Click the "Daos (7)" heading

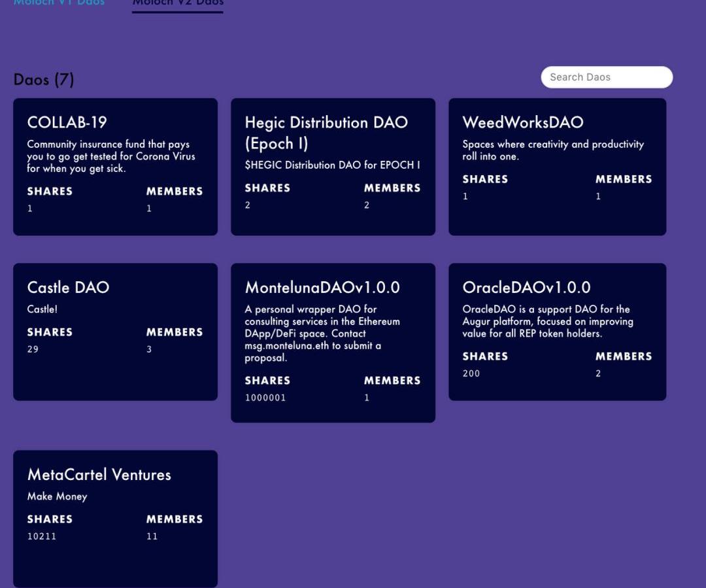click(x=44, y=79)
